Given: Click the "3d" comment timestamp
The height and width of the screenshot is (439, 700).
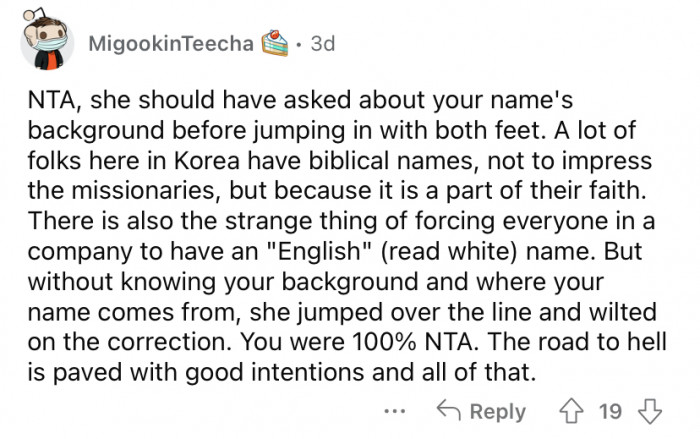Looking at the screenshot, I should 322,44.
